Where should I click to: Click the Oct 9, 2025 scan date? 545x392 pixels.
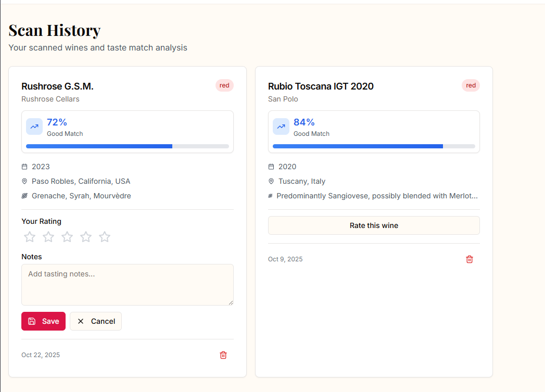(285, 259)
